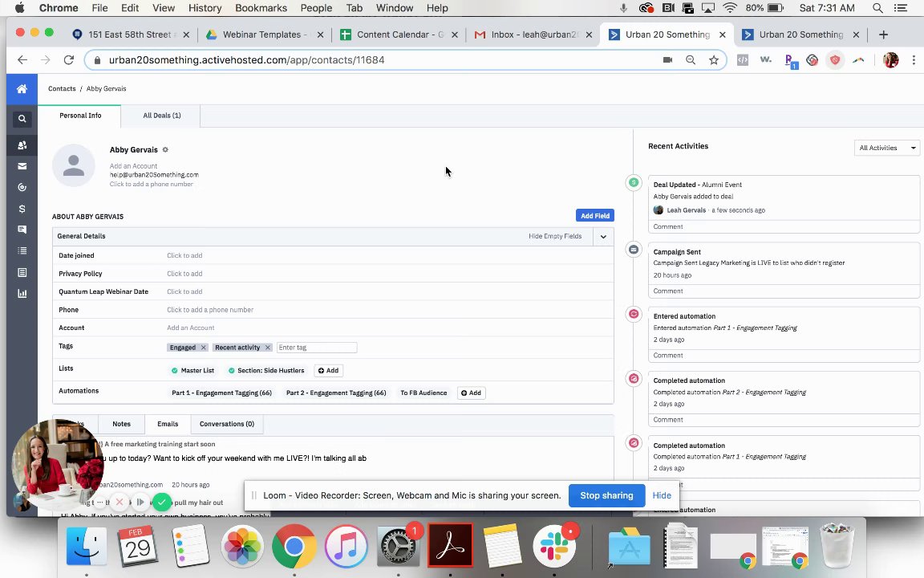Viewport: 924px width, 578px height.
Task: Open the Notes tab
Action: pyautogui.click(x=121, y=424)
